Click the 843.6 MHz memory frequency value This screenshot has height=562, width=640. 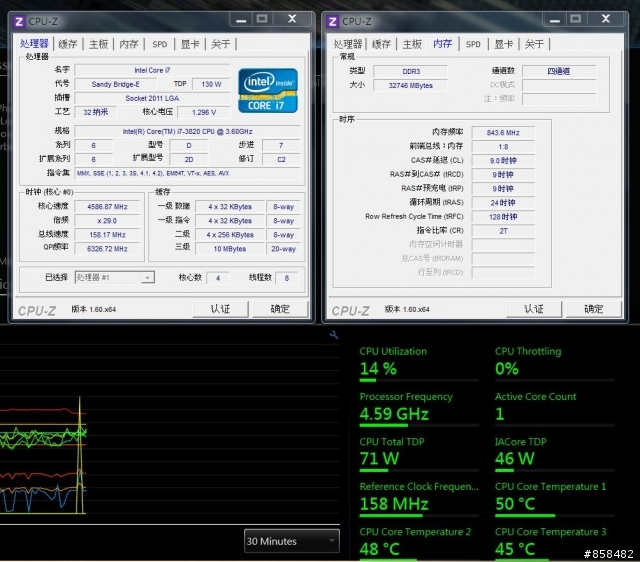(503, 133)
